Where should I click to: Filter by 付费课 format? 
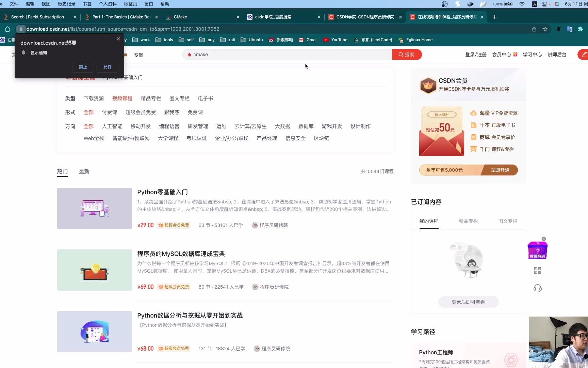pos(110,112)
